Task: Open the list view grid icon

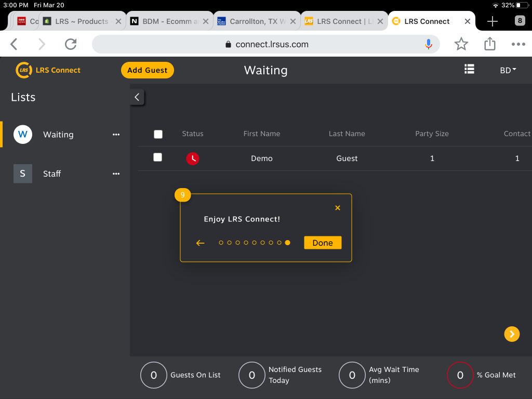Action: 469,69
